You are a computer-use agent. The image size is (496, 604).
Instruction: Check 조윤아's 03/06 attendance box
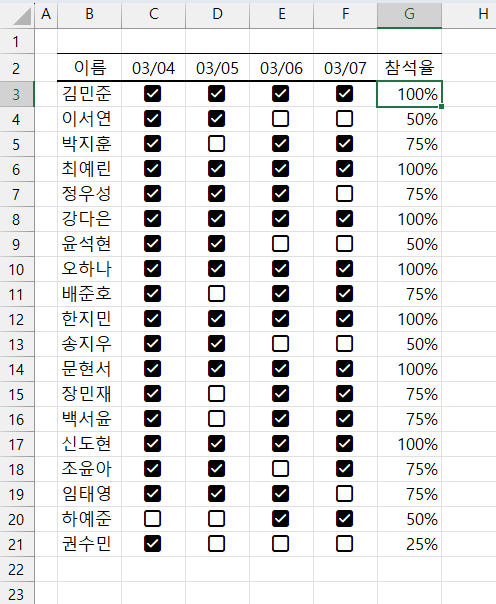(280, 469)
